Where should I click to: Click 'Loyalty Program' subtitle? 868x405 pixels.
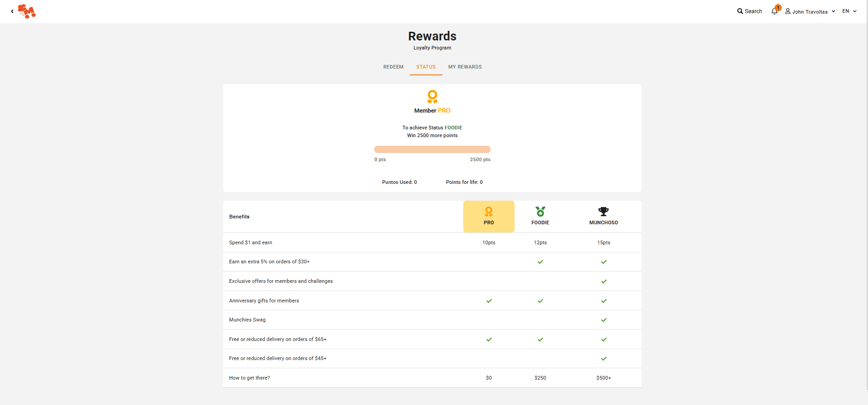click(432, 48)
